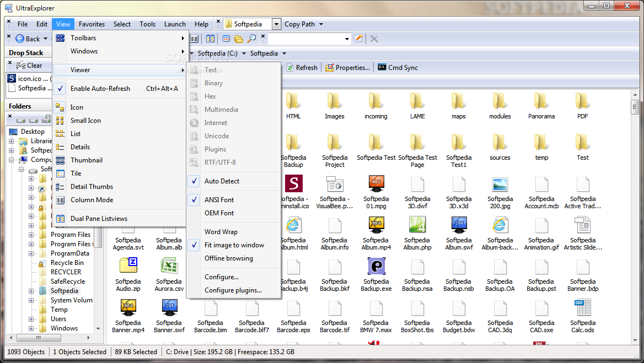Select Softpedia Album.php file icon
The width and height of the screenshot is (644, 363).
click(x=417, y=225)
